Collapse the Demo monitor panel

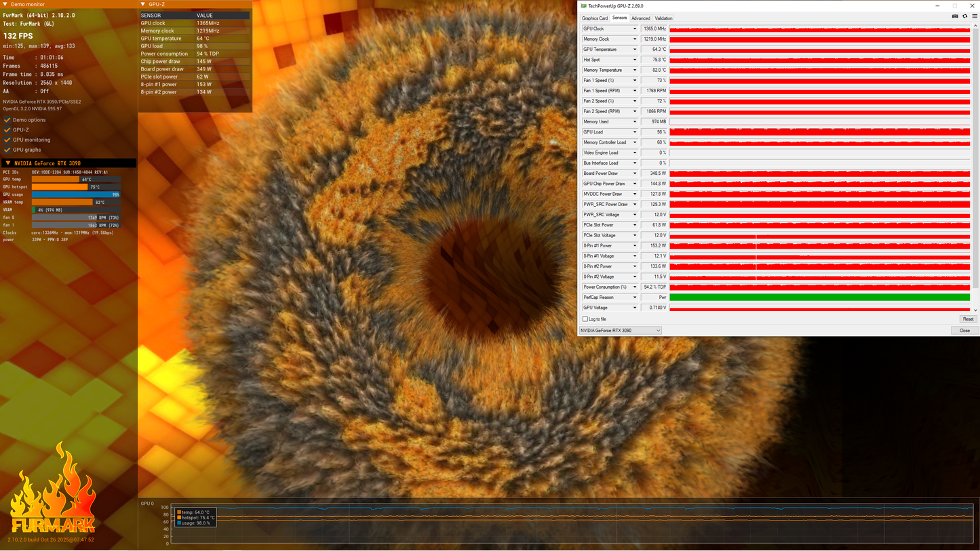(5, 5)
